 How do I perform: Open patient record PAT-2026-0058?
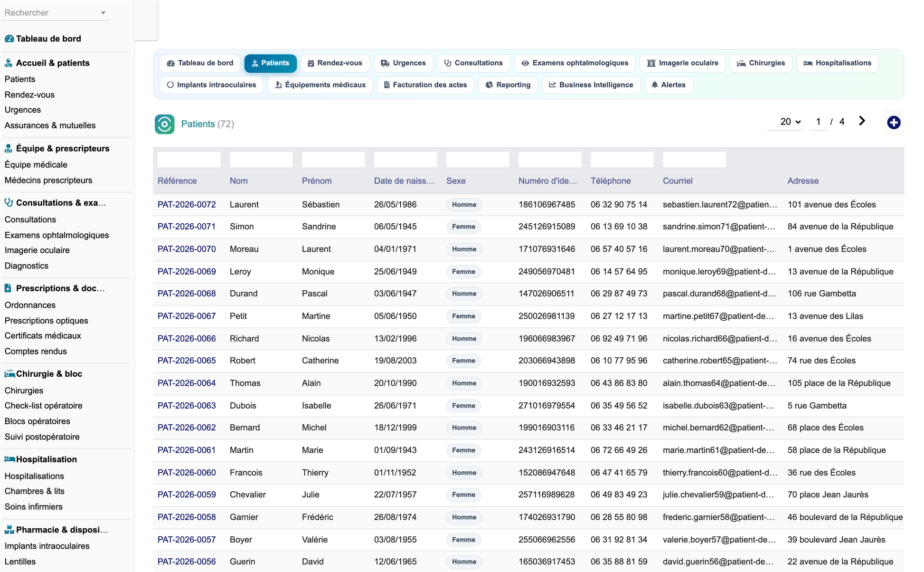[187, 517]
